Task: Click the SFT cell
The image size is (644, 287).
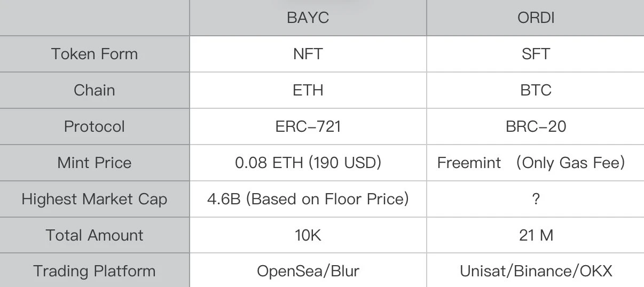Action: click(x=536, y=54)
